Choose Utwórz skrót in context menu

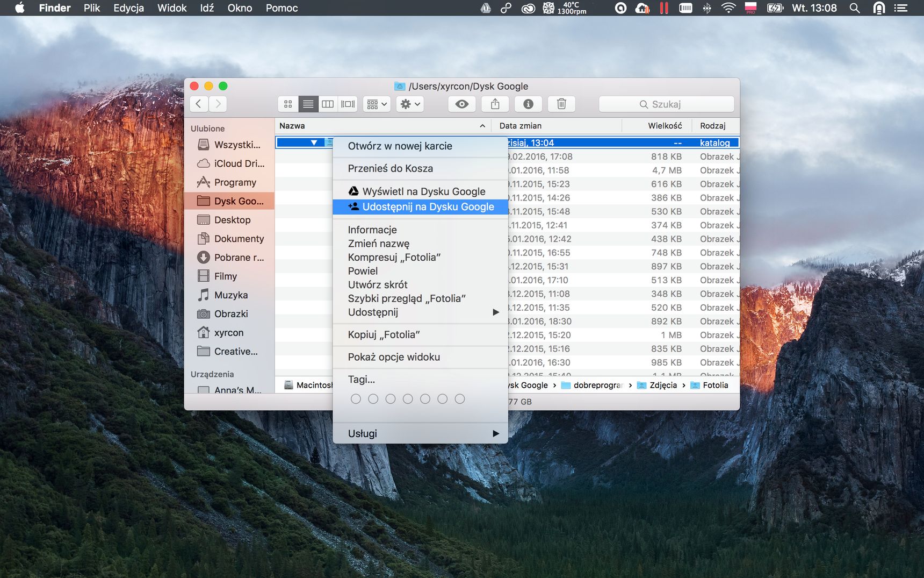(x=420, y=285)
